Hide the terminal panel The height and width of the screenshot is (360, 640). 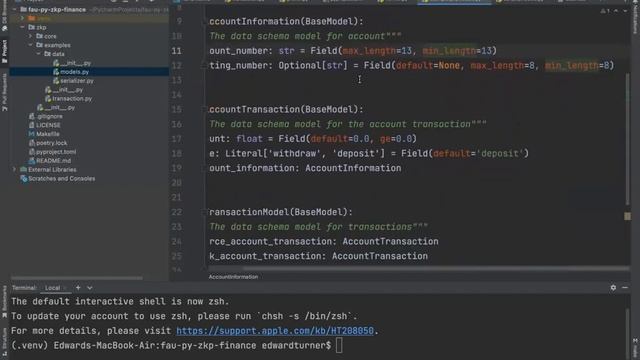point(625,288)
